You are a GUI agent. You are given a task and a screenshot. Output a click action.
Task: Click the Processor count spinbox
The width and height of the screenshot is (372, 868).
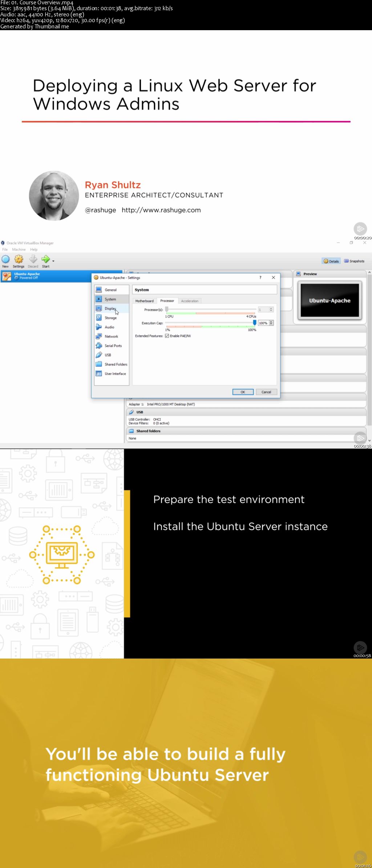(266, 309)
